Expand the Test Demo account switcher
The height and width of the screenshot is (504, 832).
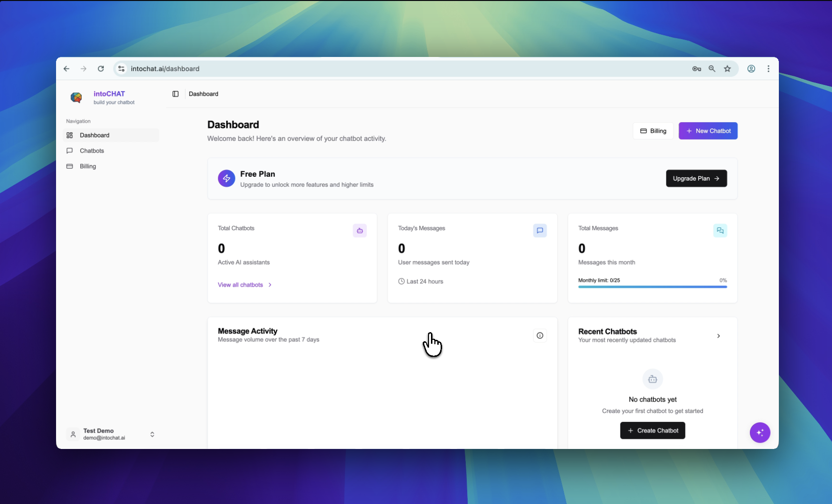152,434
